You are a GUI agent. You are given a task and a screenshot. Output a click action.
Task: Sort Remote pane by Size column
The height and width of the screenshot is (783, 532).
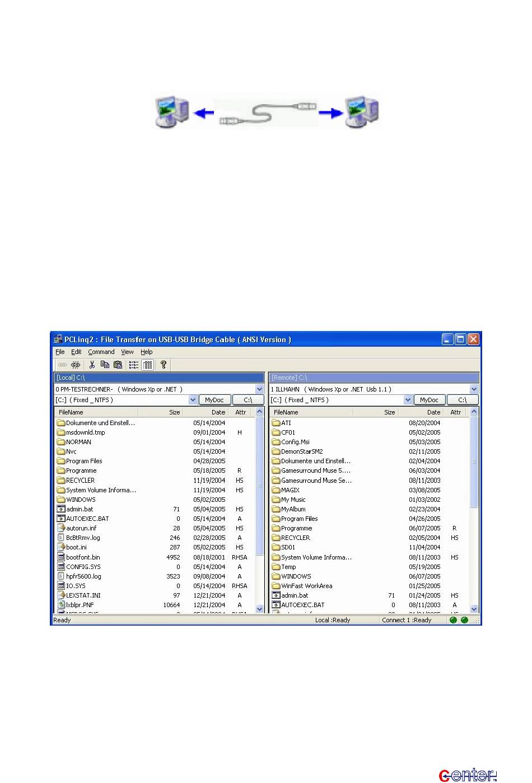(x=375, y=412)
